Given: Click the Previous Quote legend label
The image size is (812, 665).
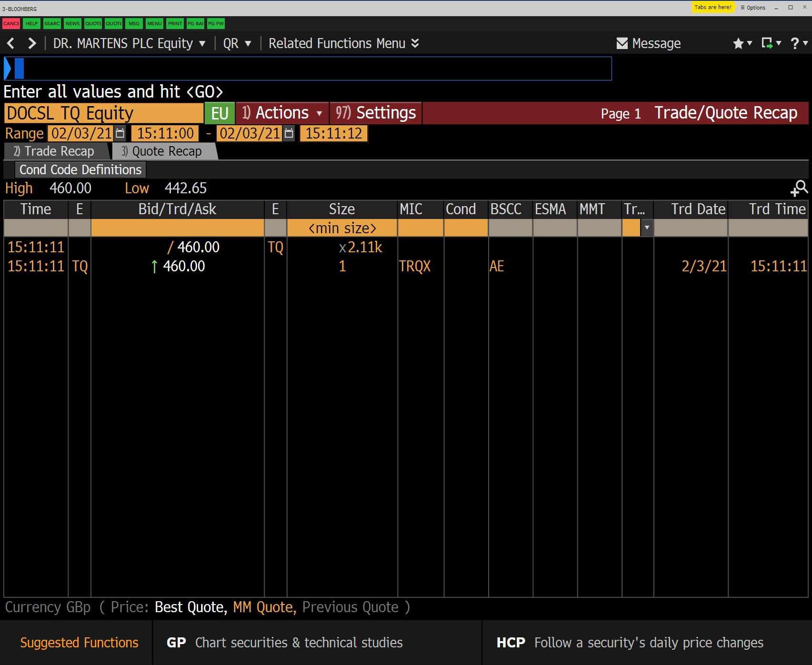Looking at the screenshot, I should tap(351, 607).
